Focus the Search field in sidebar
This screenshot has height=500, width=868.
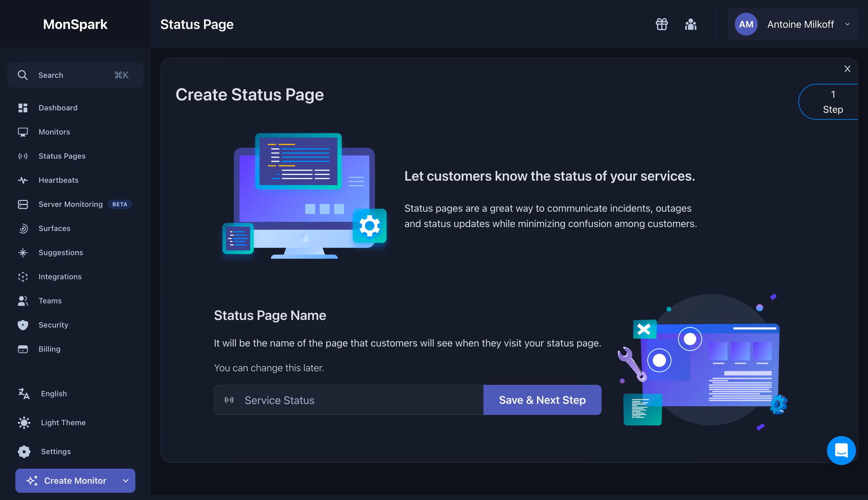pyautogui.click(x=75, y=75)
